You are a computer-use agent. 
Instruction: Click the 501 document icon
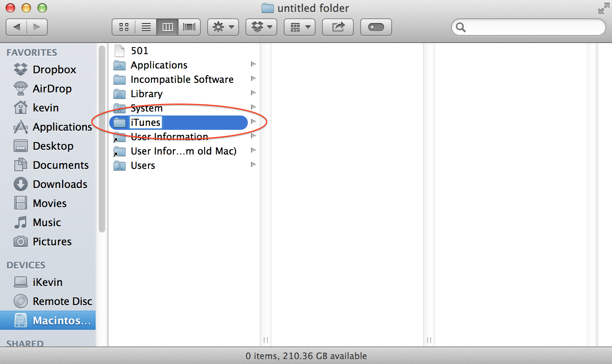(120, 51)
